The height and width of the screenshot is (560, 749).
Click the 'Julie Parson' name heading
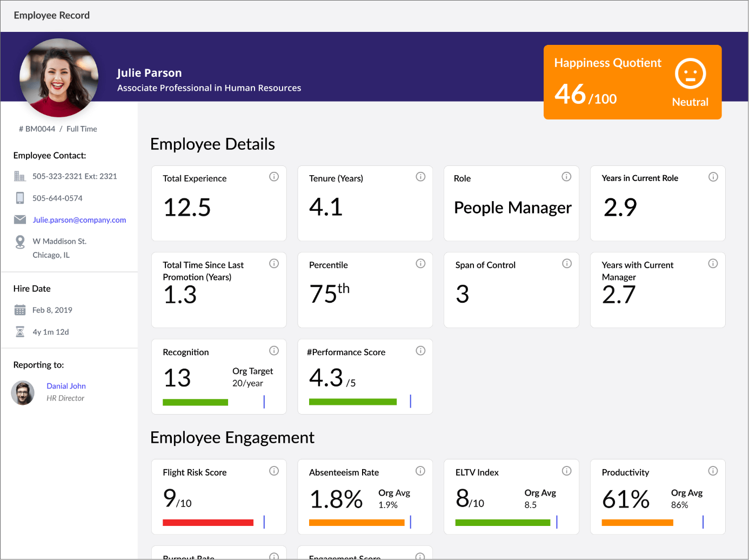[x=149, y=73]
